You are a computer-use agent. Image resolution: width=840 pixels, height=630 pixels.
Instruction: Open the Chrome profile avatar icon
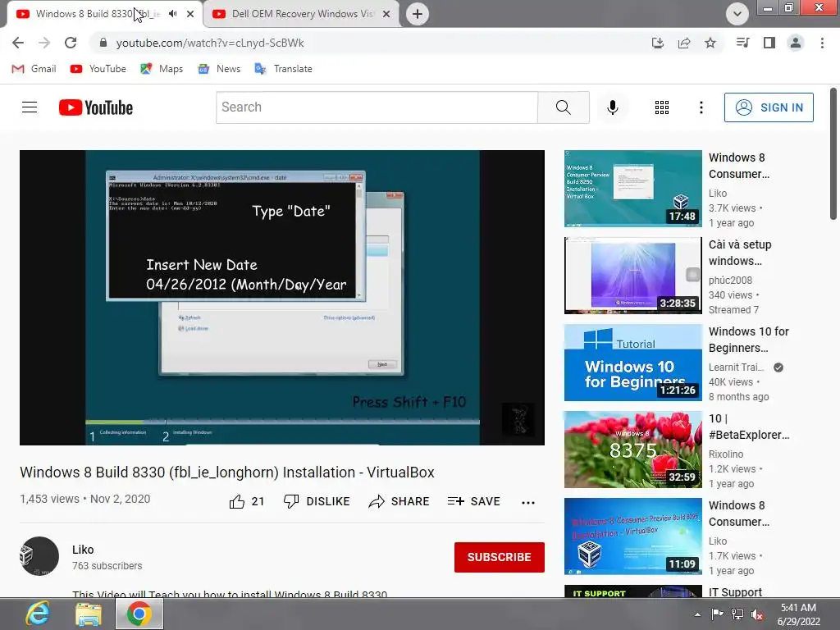pos(796,43)
